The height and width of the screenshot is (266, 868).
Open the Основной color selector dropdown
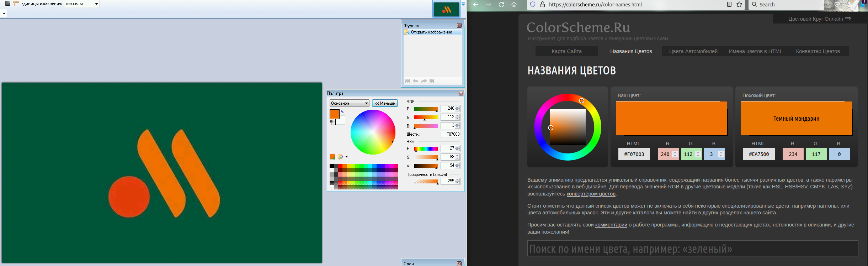(350, 103)
